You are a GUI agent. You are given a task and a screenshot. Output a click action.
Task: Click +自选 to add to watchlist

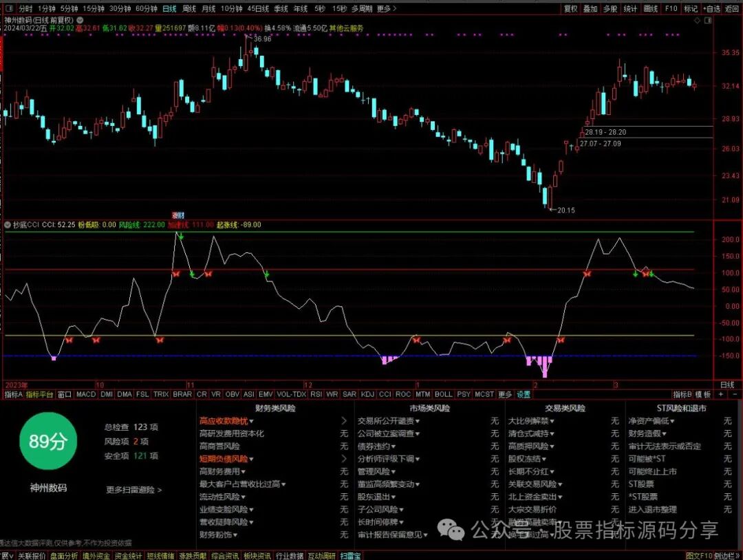[x=711, y=8]
